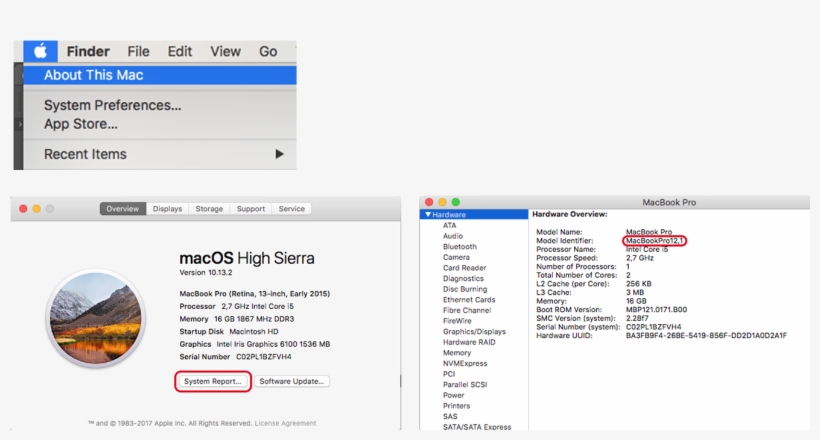Select Fibre Channel in the sidebar
Image resolution: width=820 pixels, height=440 pixels.
(467, 310)
